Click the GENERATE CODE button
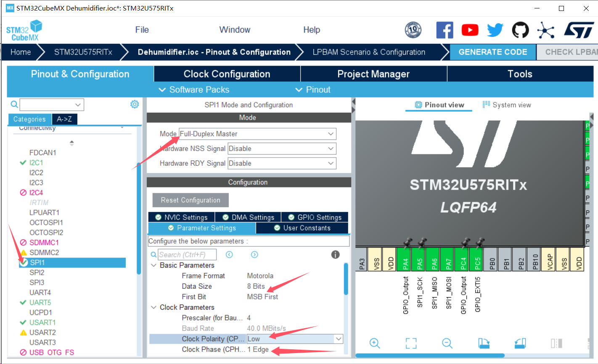598x364 pixels. pyautogui.click(x=493, y=52)
